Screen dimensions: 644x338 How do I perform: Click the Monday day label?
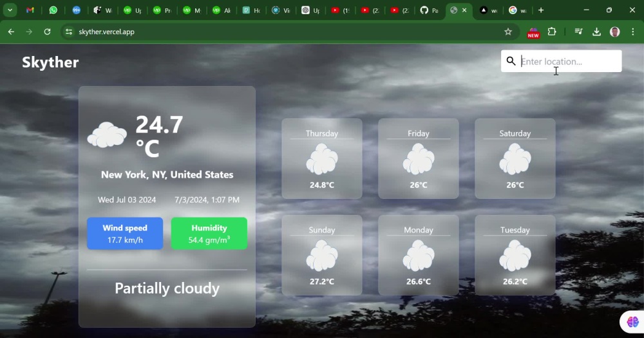(419, 230)
